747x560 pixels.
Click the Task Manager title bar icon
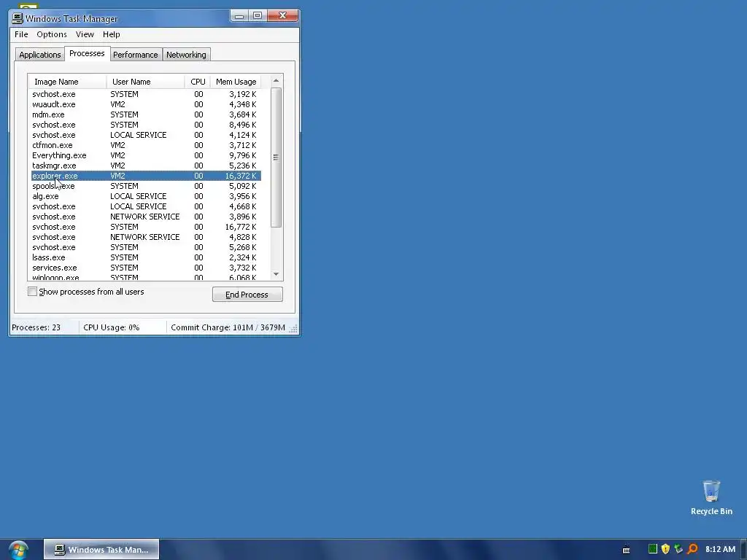point(18,18)
